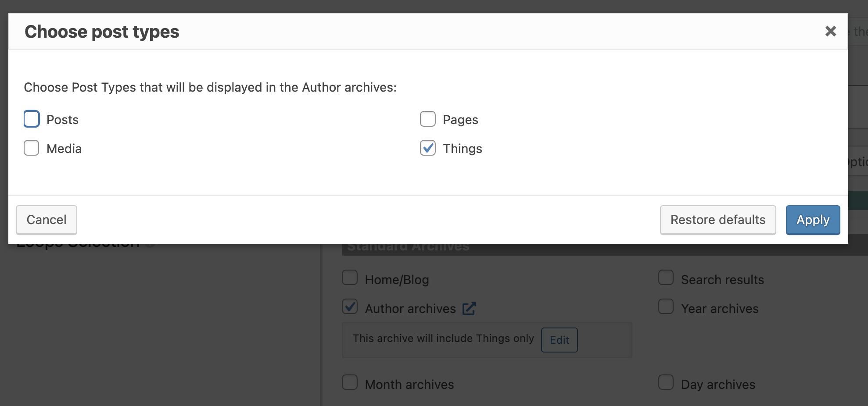Screen dimensions: 868x406
Task: Tick the Day archives checkbox
Action: point(666,382)
